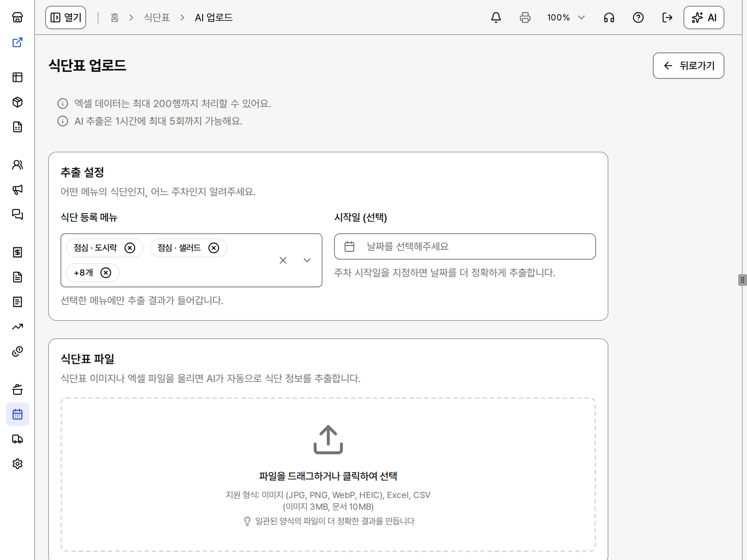The width and height of the screenshot is (747, 560).
Task: Open headset support icon
Action: 609,17
